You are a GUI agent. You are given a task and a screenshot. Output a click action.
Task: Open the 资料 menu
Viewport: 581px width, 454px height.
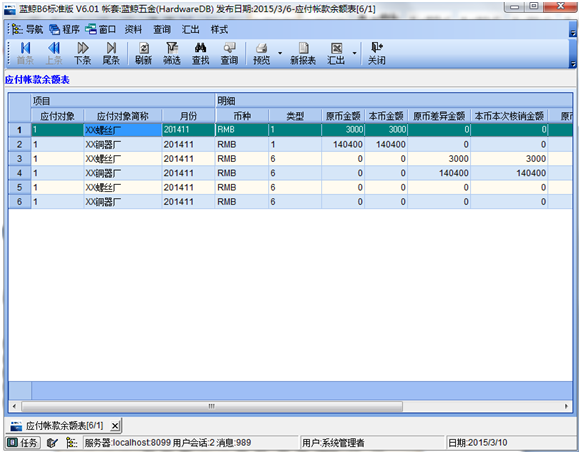click(133, 29)
